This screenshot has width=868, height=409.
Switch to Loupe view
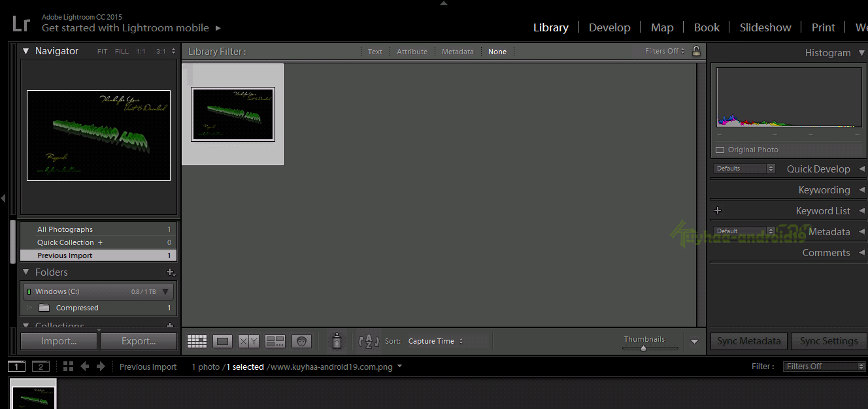point(223,341)
